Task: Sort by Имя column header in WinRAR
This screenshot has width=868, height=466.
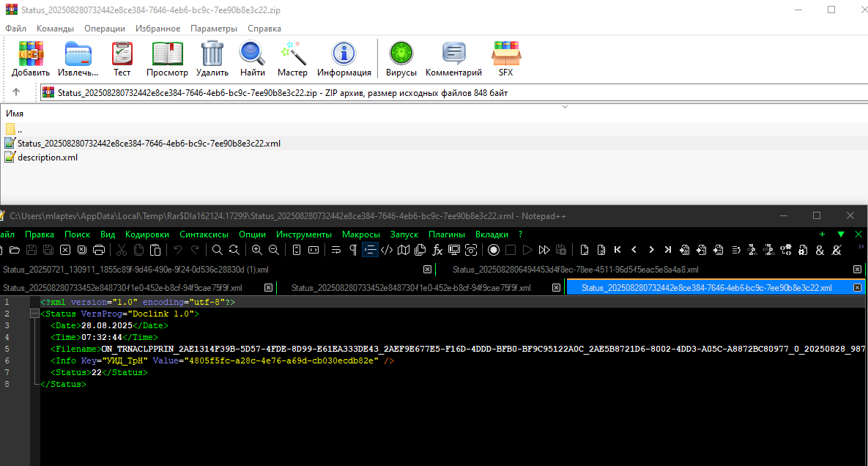Action: (15, 114)
